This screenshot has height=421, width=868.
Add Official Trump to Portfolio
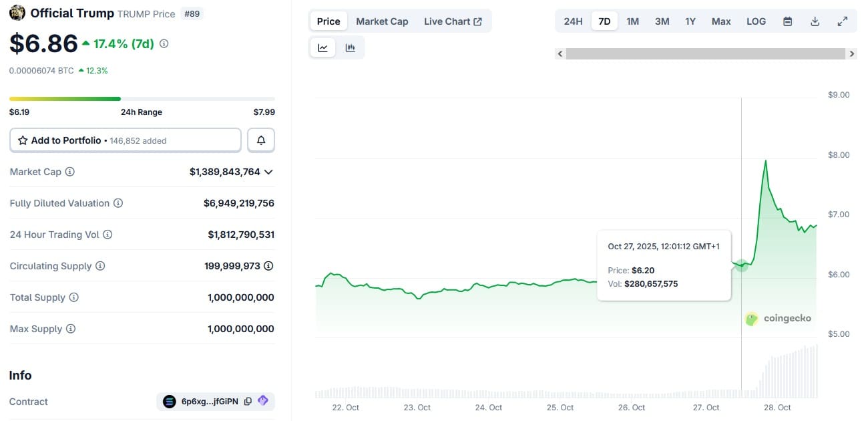click(126, 140)
